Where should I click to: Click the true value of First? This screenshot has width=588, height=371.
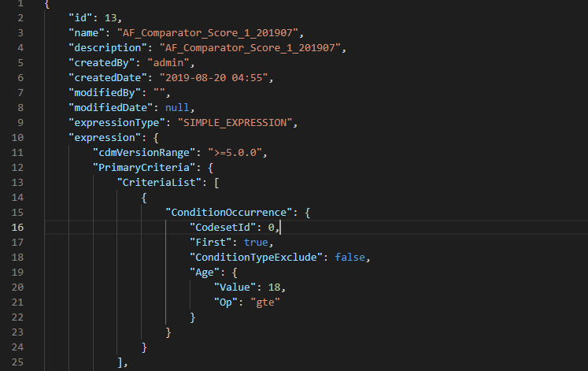coord(256,243)
